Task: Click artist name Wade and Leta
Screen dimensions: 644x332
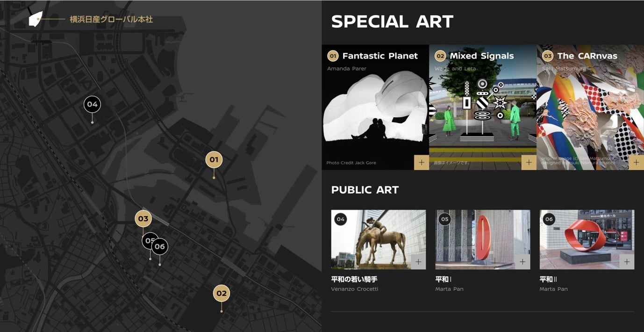Action: [x=455, y=69]
